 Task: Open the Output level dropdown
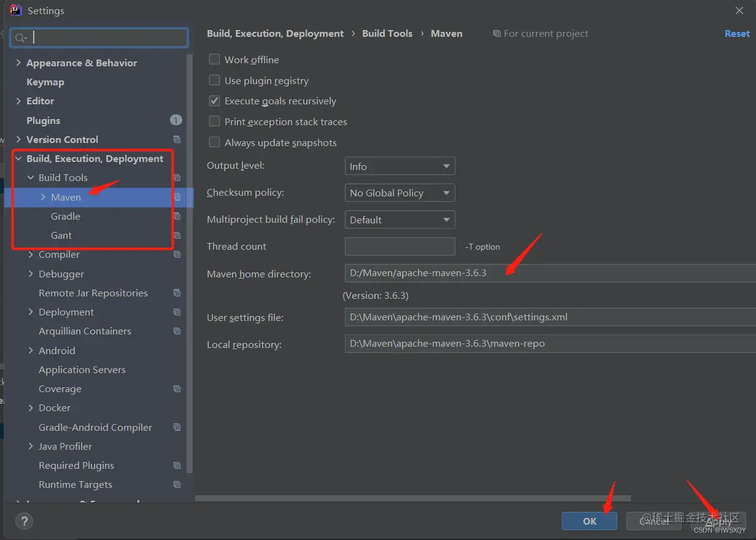point(399,166)
